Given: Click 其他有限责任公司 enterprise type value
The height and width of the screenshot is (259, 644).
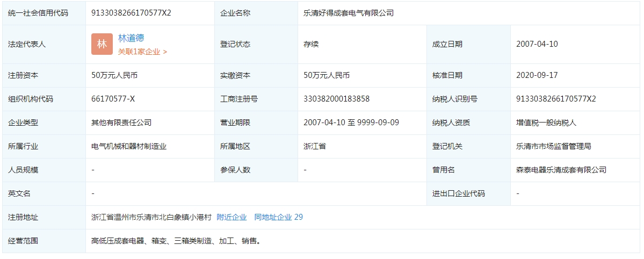Looking at the screenshot, I should coord(121,123).
